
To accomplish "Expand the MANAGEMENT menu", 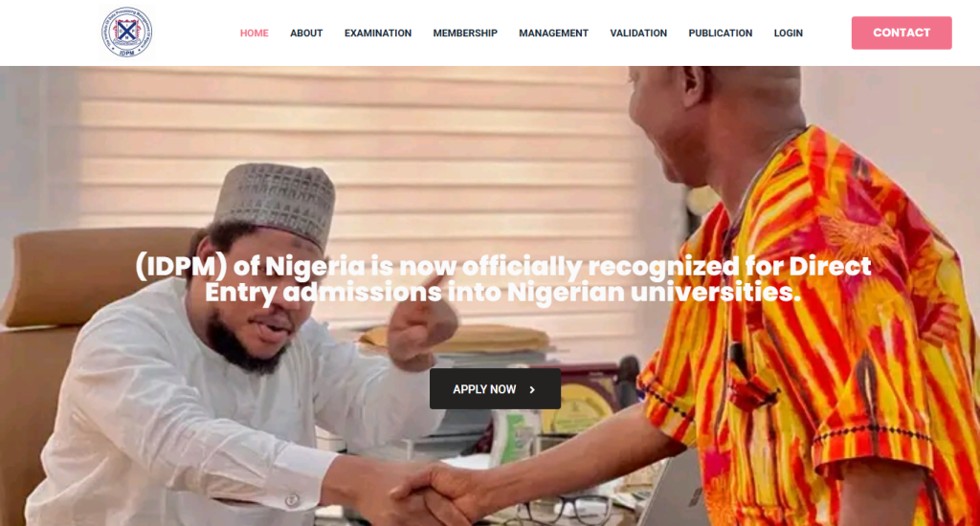I will click(x=553, y=33).
